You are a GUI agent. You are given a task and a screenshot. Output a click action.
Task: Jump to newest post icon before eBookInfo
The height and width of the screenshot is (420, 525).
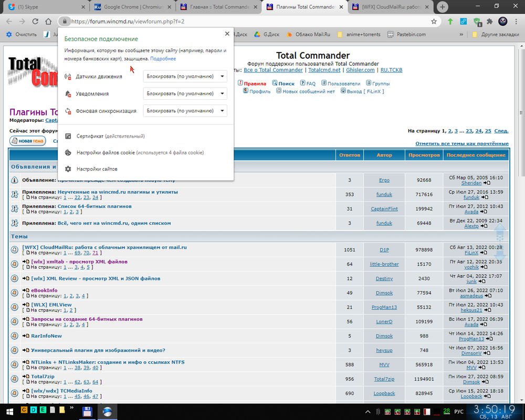tap(26, 290)
